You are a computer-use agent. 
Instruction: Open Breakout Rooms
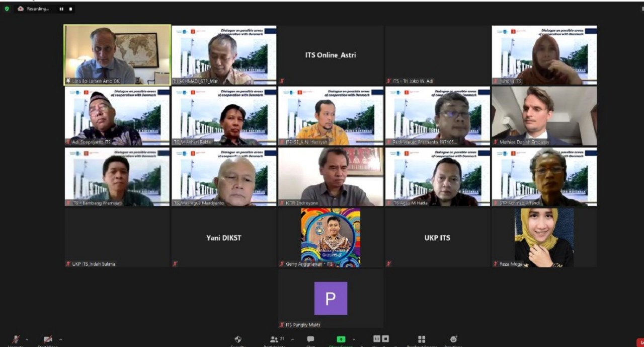422,340
